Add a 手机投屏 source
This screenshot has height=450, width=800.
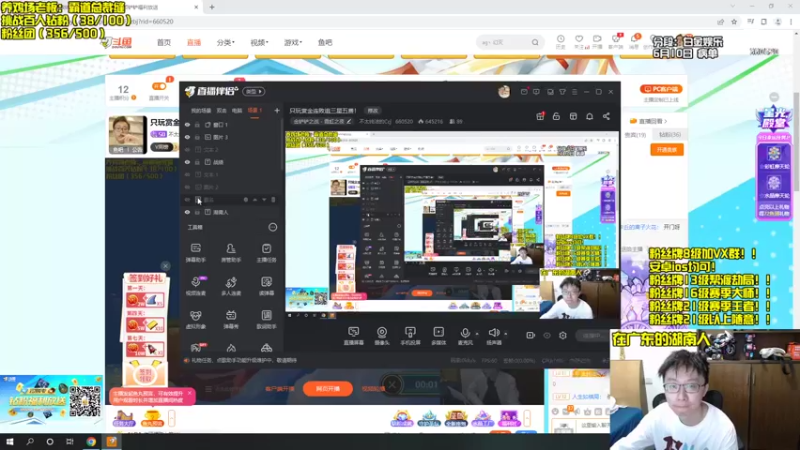tap(410, 336)
